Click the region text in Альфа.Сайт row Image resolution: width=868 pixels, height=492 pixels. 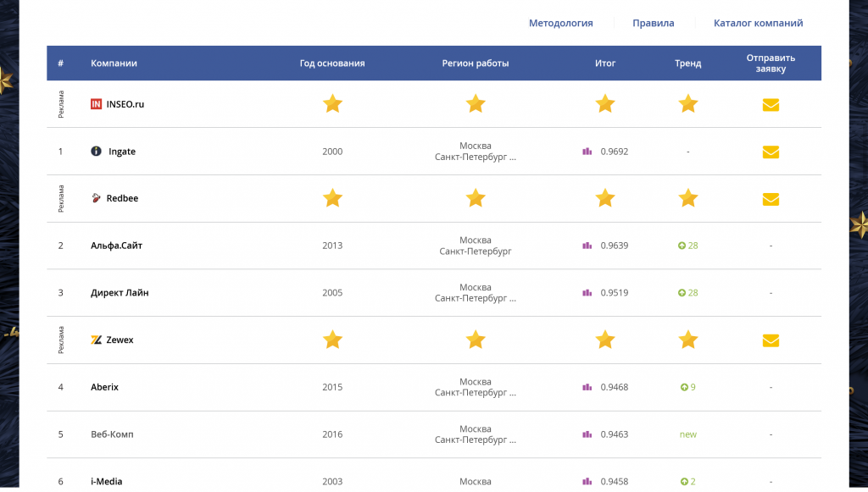pyautogui.click(x=476, y=246)
